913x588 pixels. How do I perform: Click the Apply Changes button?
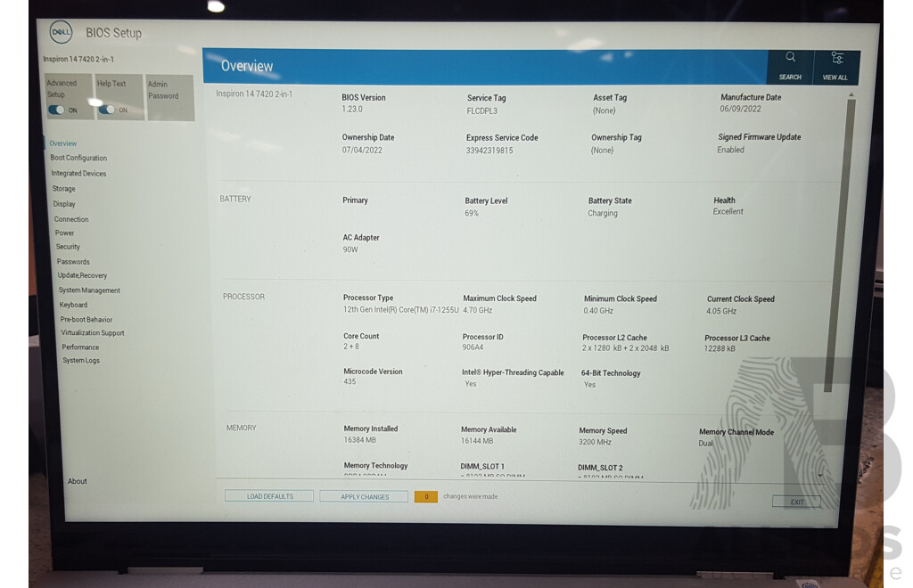(x=365, y=497)
